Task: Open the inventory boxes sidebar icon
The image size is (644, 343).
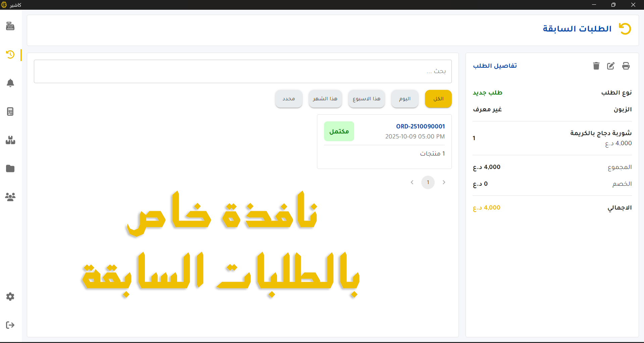Action: point(10,140)
